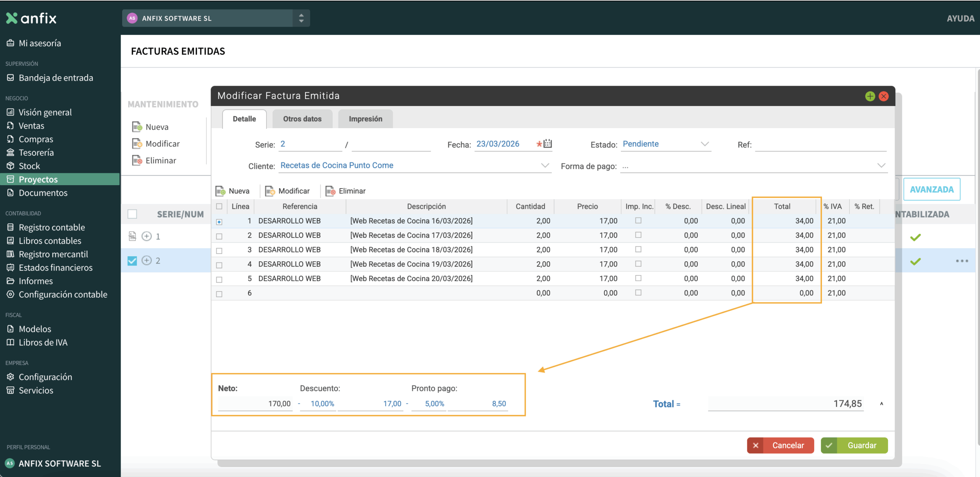Uncheck the selected invoice 2 row checkbox
Image resolution: width=980 pixels, height=477 pixels.
[x=132, y=261]
